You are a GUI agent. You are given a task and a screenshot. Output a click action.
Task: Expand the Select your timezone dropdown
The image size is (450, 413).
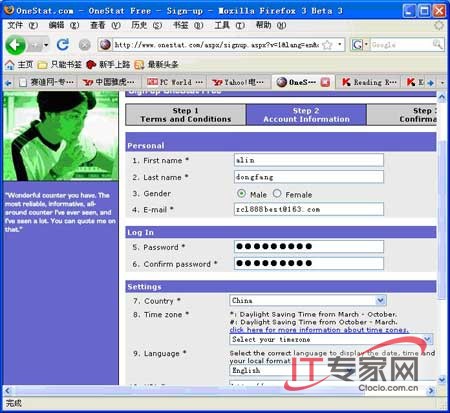coord(331,339)
